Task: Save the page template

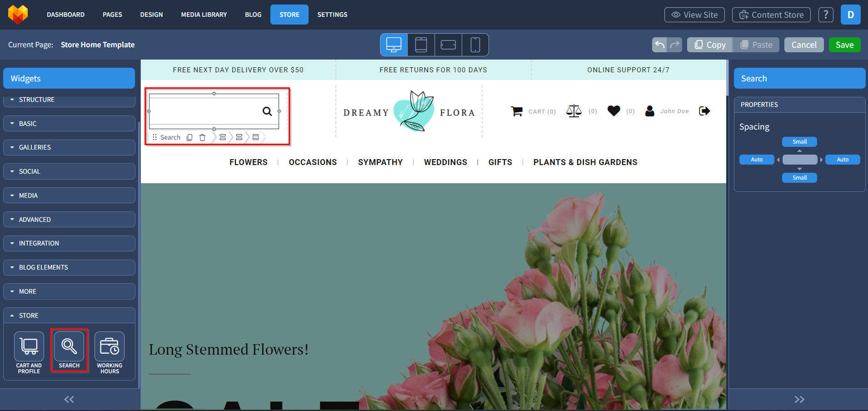Action: coord(844,45)
